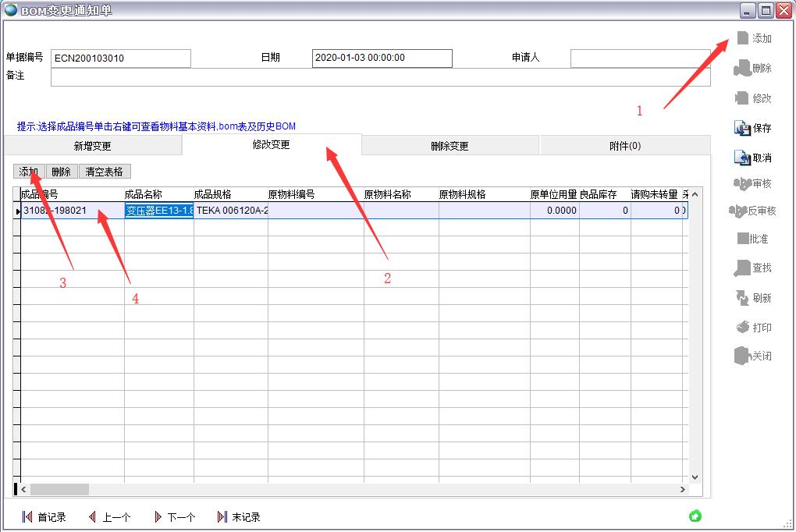The width and height of the screenshot is (796, 532).
Task: Click the 删除 button above the grid
Action: 61,172
